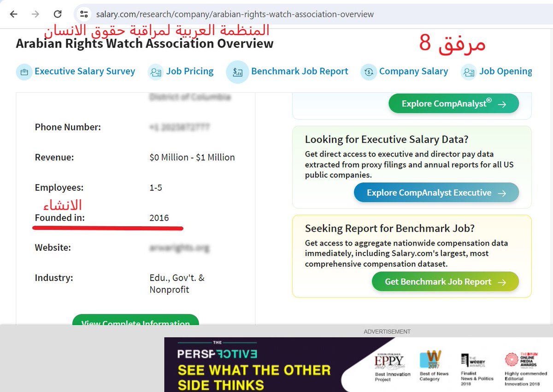Open the Job Opening link
This screenshot has height=392, width=553.
click(x=506, y=71)
